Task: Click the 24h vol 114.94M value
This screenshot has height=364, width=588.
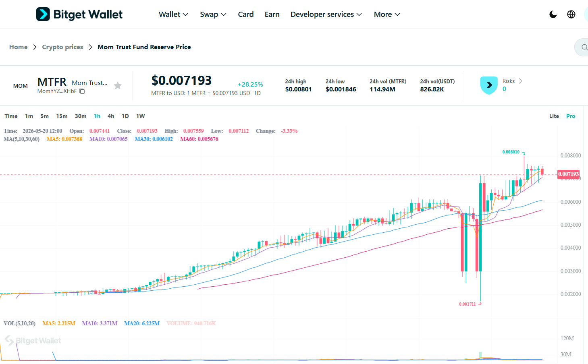Action: click(382, 89)
